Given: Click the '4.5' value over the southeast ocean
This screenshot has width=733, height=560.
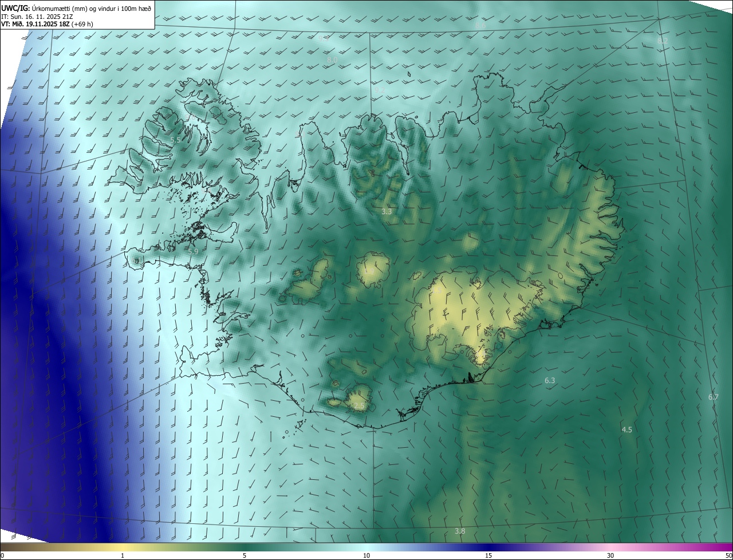Looking at the screenshot, I should [x=627, y=429].
